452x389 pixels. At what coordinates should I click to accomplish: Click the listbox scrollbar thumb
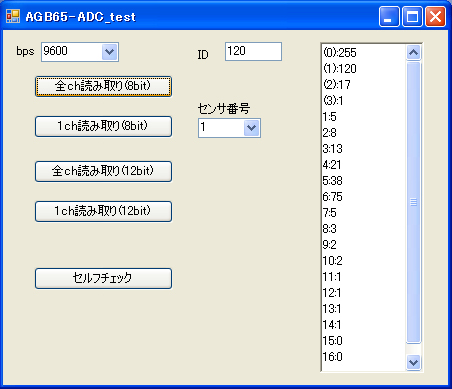414,202
